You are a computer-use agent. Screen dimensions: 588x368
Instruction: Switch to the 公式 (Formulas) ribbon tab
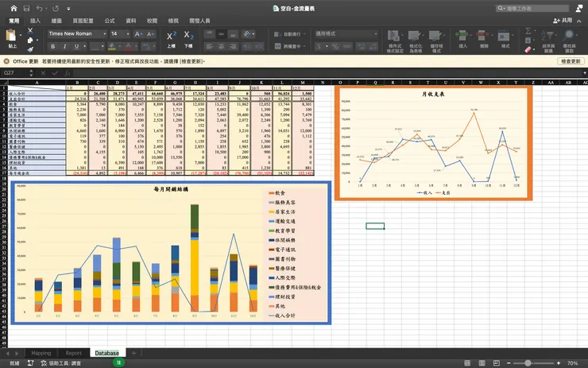click(x=110, y=21)
